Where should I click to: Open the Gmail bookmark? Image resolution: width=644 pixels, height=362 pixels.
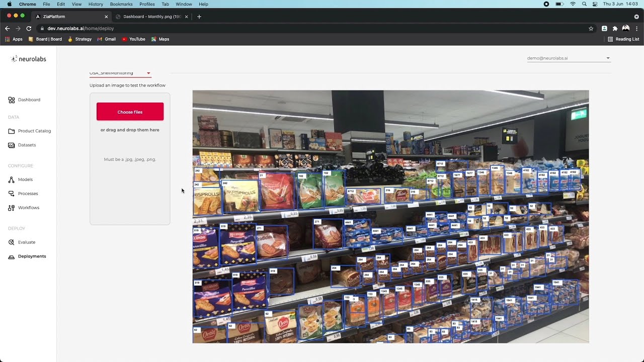pyautogui.click(x=106, y=39)
